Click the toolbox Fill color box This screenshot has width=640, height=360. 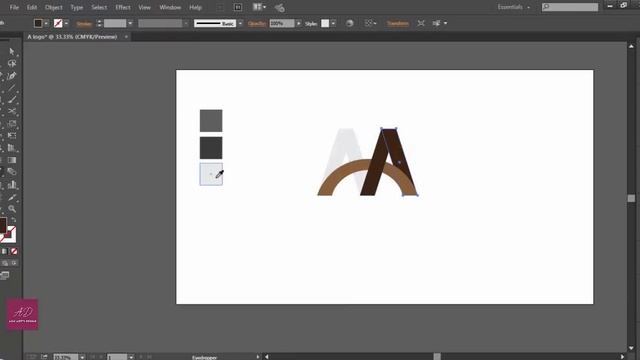pyautogui.click(x=3, y=225)
